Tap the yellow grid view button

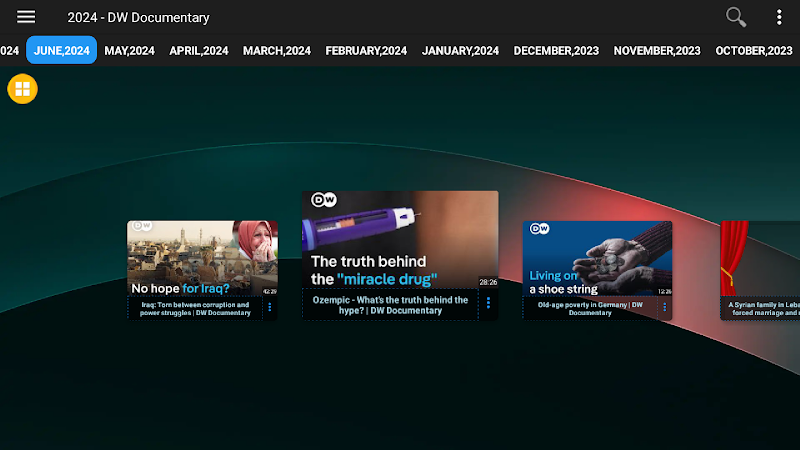[x=22, y=89]
